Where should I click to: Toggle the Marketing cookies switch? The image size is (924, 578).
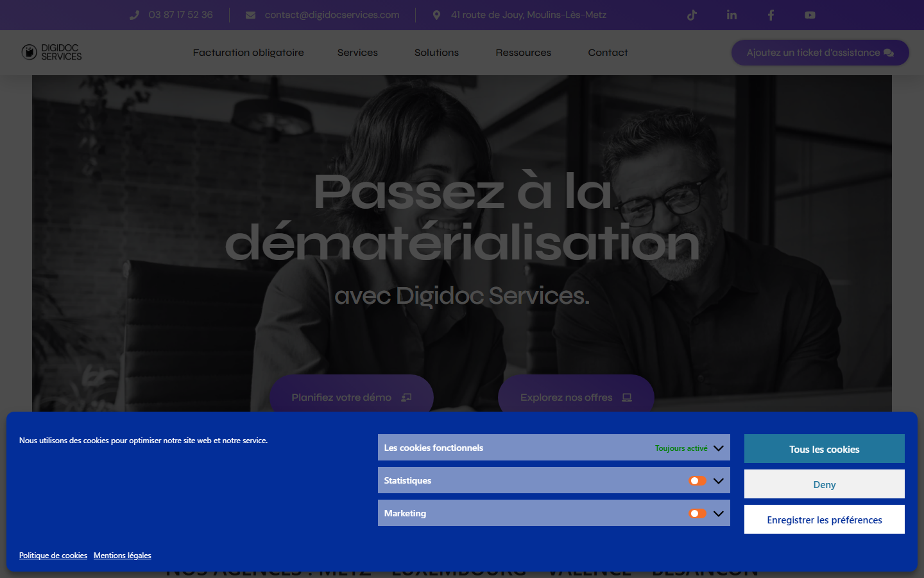pyautogui.click(x=697, y=513)
